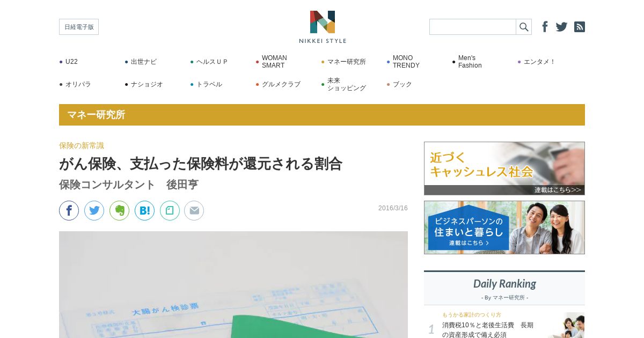Go to U22 section
The image size is (644, 338).
point(71,62)
